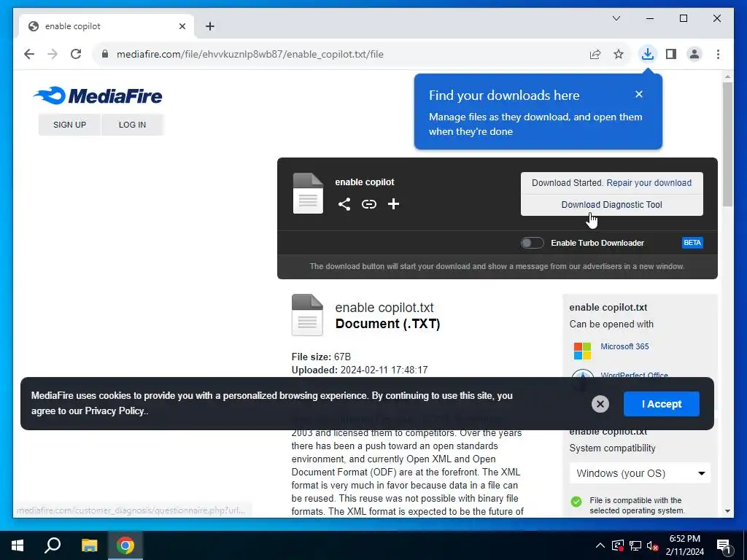Click the network tray icon

pyautogui.click(x=635, y=545)
